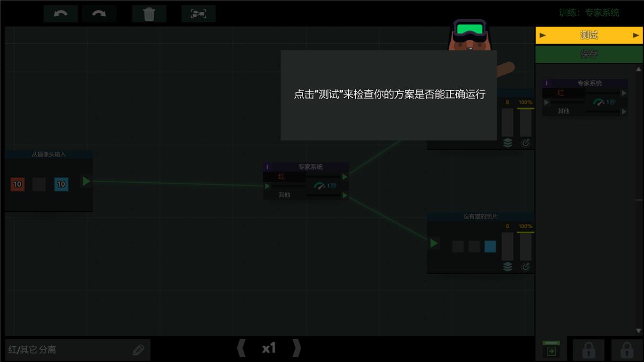
Task: Decrease simulation speed with left chevron
Action: click(241, 349)
